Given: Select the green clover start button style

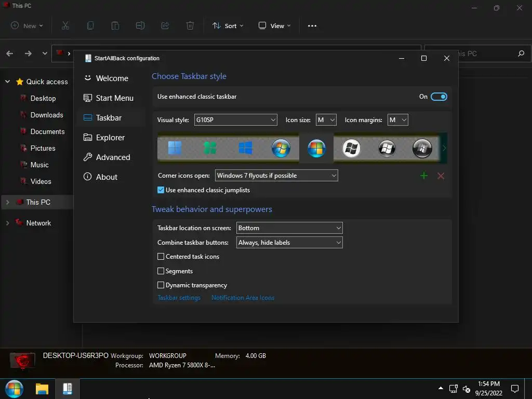Looking at the screenshot, I should pyautogui.click(x=210, y=148).
